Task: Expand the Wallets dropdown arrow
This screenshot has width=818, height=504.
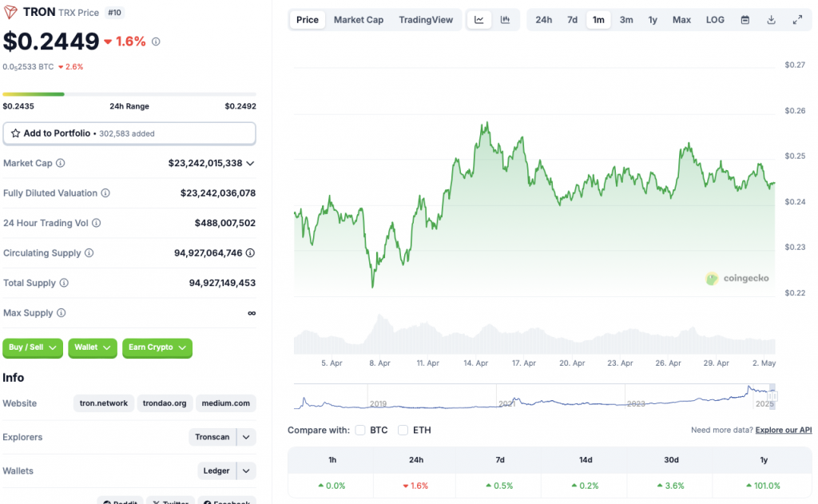Action: [246, 471]
